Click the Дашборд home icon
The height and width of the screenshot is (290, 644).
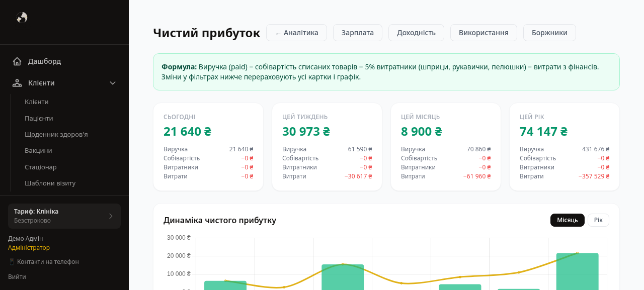(x=17, y=61)
